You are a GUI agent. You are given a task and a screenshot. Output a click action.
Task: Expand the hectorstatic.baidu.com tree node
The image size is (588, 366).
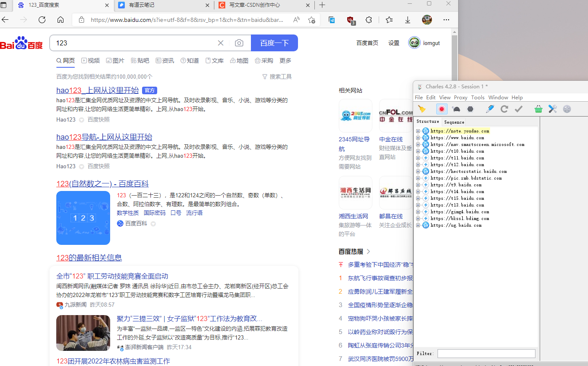(x=418, y=171)
